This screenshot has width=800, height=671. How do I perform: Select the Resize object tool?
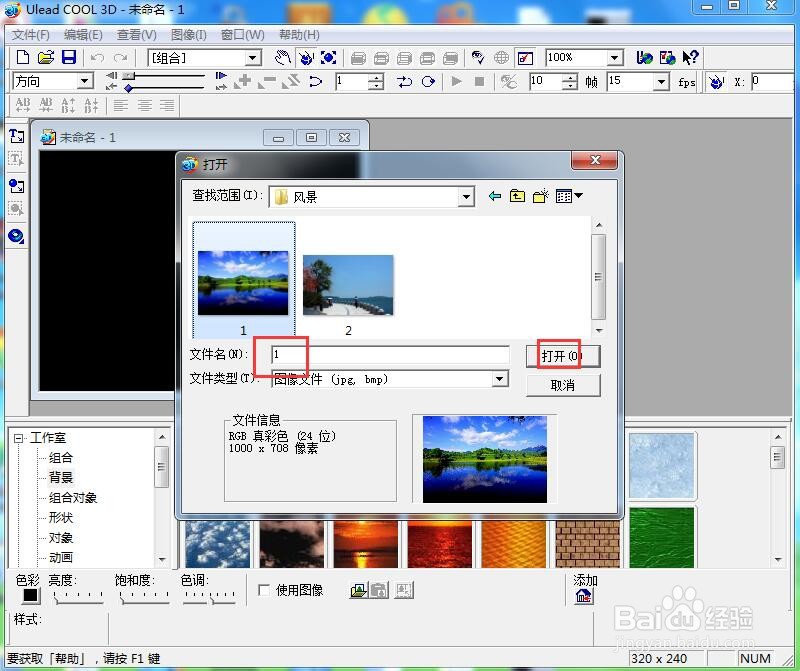(x=329, y=58)
